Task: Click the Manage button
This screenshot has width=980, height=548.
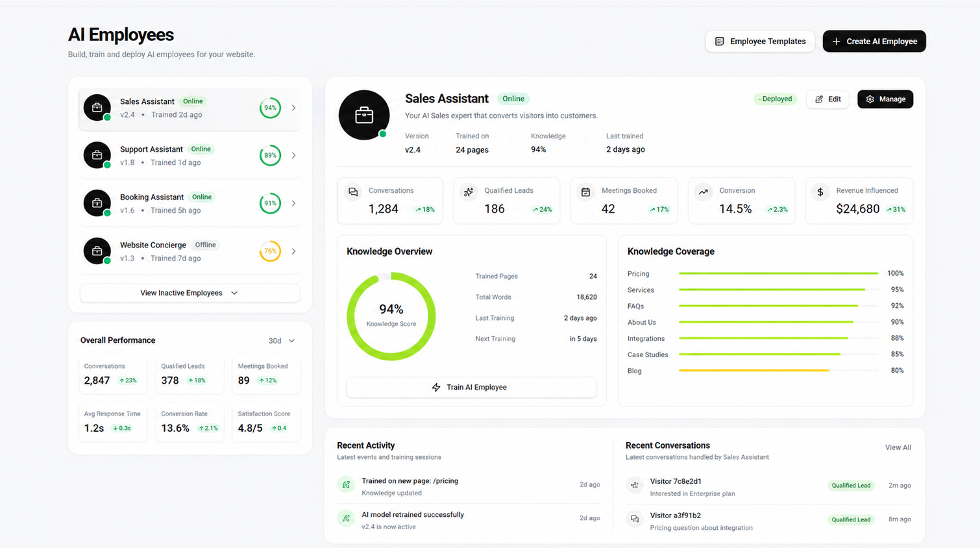Action: pyautogui.click(x=885, y=99)
